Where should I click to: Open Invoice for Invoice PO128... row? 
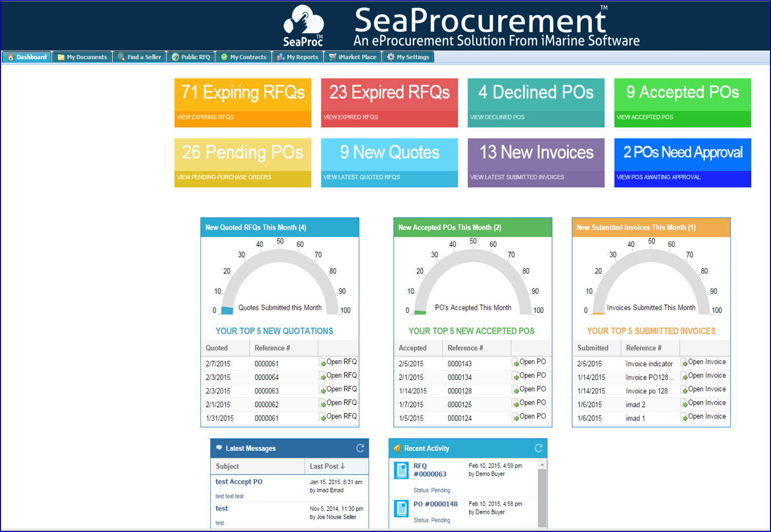click(704, 376)
